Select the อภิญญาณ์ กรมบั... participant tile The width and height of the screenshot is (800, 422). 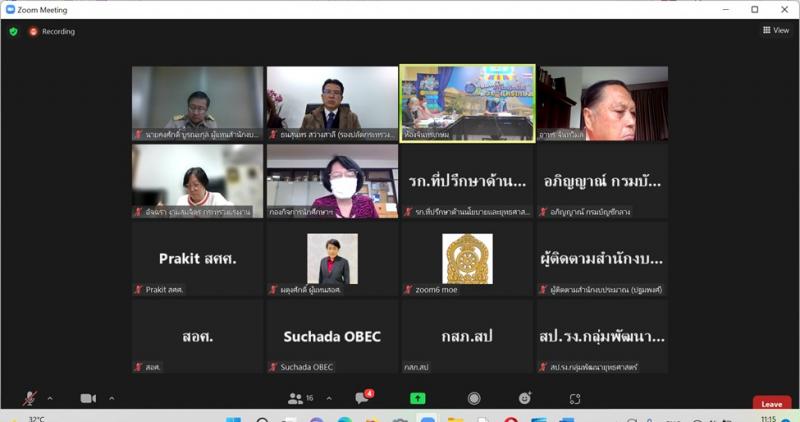click(602, 181)
